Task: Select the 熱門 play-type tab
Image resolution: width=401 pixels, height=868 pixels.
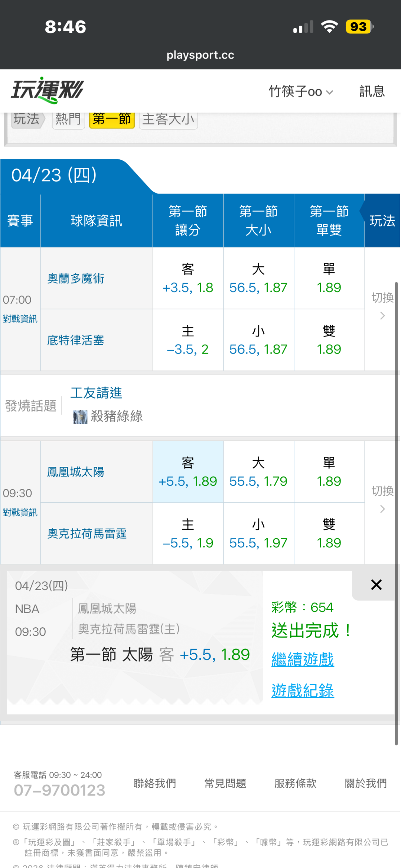Action: point(68,119)
